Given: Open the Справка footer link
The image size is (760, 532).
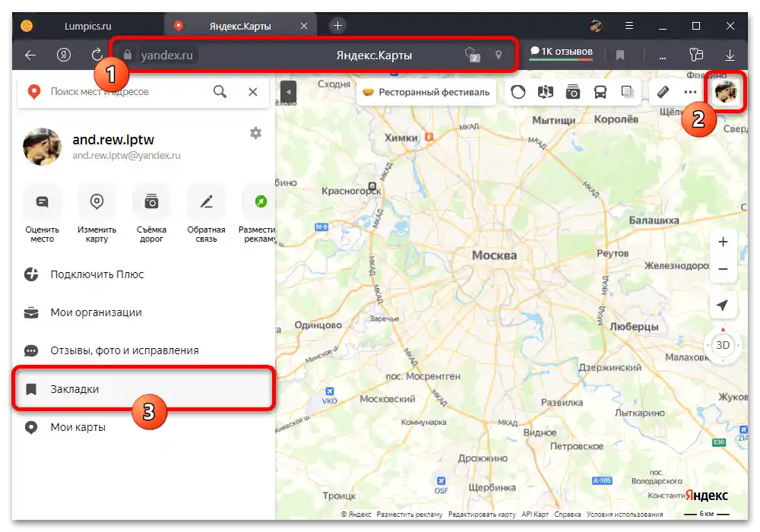Looking at the screenshot, I should [568, 514].
